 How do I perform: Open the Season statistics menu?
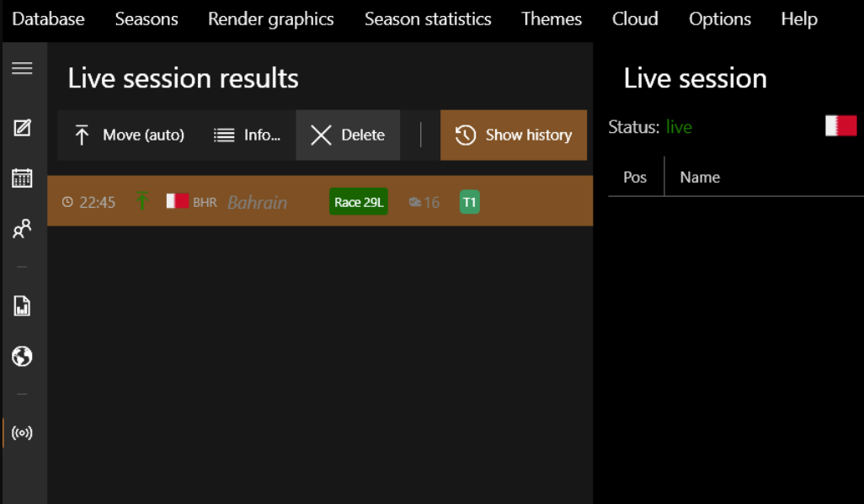[x=428, y=19]
